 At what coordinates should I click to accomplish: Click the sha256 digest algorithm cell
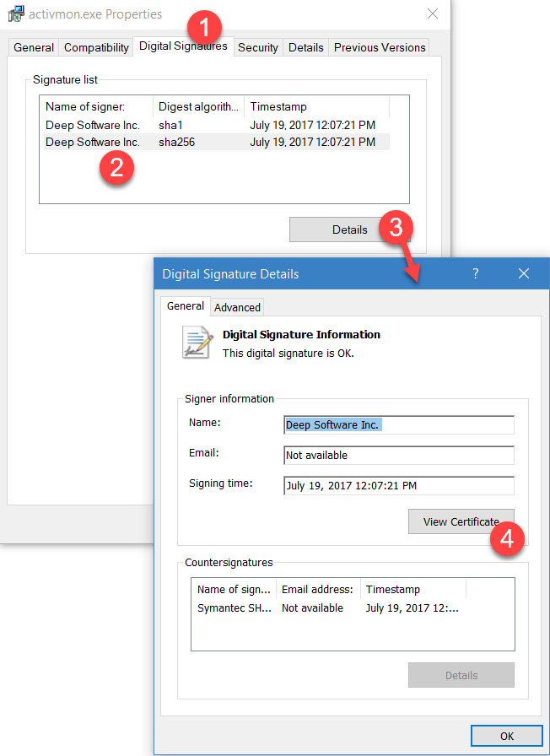click(177, 143)
